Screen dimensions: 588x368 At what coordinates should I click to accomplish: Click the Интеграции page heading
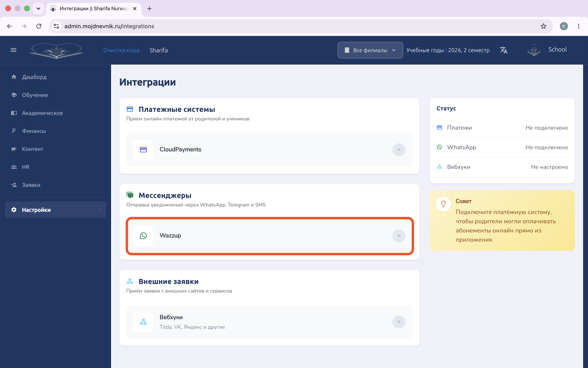coord(147,82)
